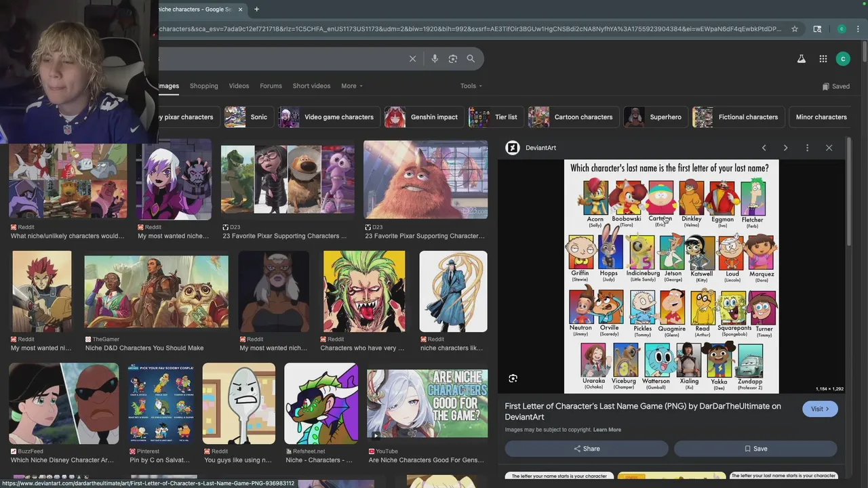Open the purple-haired character Reddit thumbnail
The height and width of the screenshot is (488, 868).
click(174, 180)
